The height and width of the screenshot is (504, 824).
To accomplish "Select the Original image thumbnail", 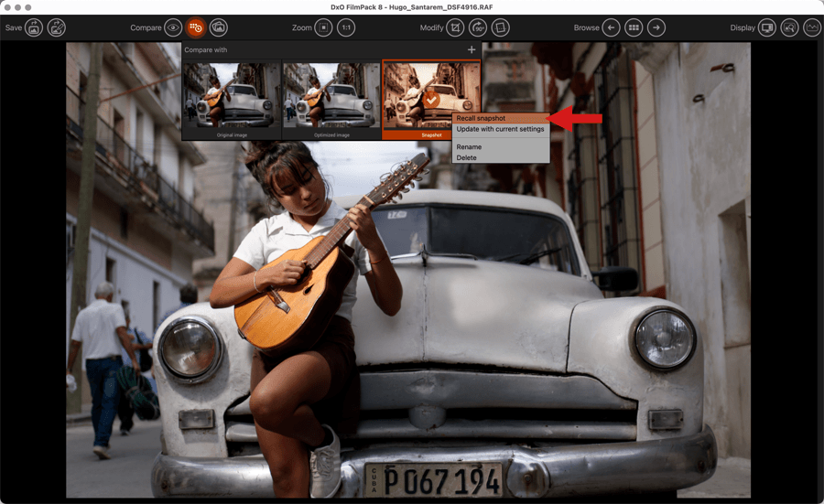I will click(x=232, y=97).
